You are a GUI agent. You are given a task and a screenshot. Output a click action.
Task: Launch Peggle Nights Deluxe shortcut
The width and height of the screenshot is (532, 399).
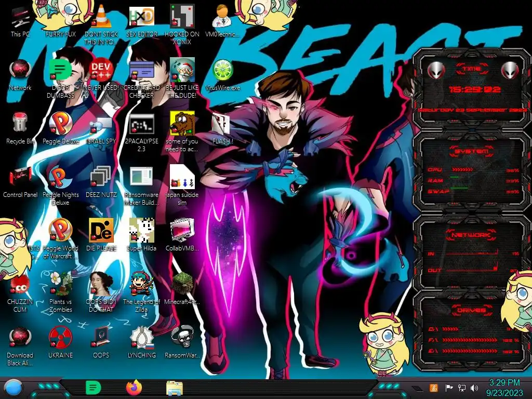pos(60,177)
